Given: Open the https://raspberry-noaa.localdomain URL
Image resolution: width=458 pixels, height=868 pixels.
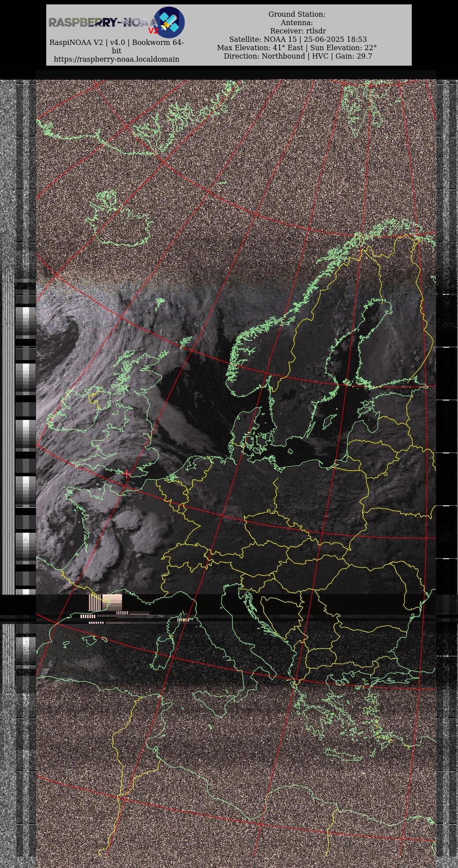Looking at the screenshot, I should pos(116,59).
